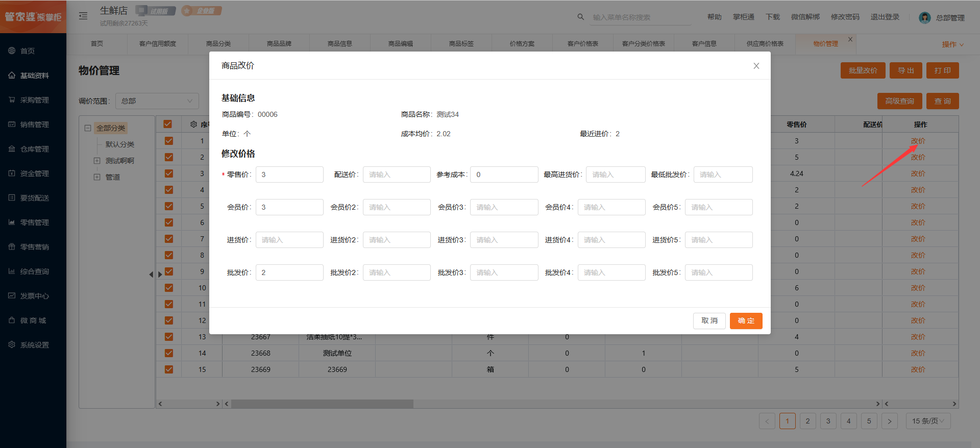This screenshot has width=980, height=448.
Task: Focus the 批发价 input containing 2
Action: [x=289, y=272]
